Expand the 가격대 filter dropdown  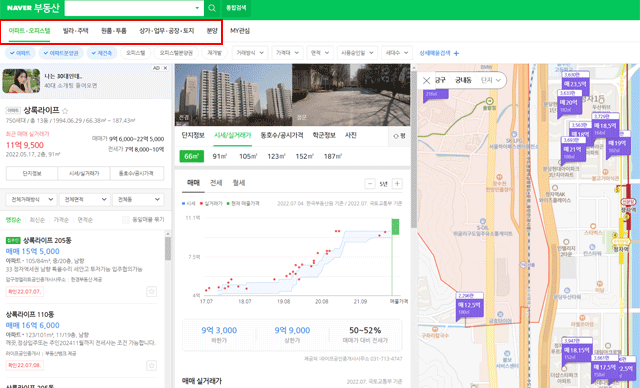click(287, 53)
